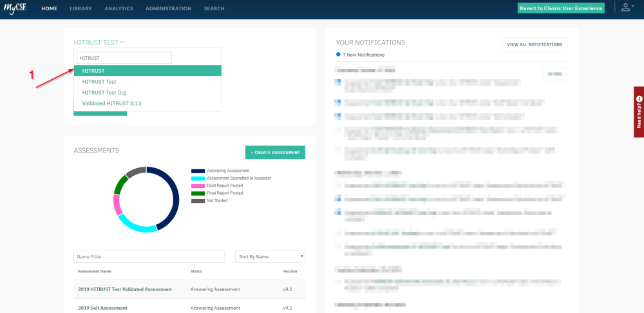Click the cyan donut chart segment
This screenshot has width=644, height=313.
(135, 225)
